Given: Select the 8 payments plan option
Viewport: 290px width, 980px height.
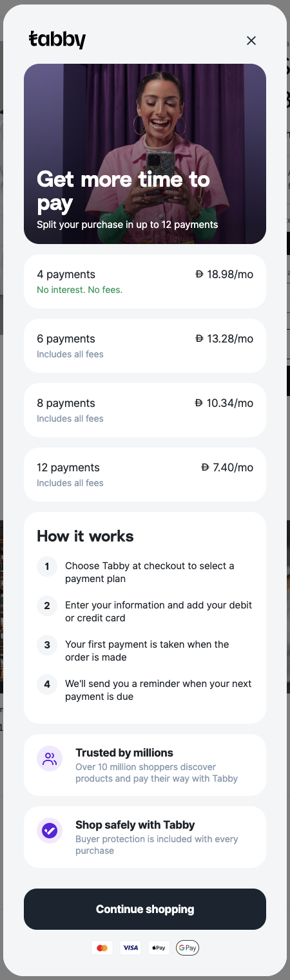Looking at the screenshot, I should (145, 410).
